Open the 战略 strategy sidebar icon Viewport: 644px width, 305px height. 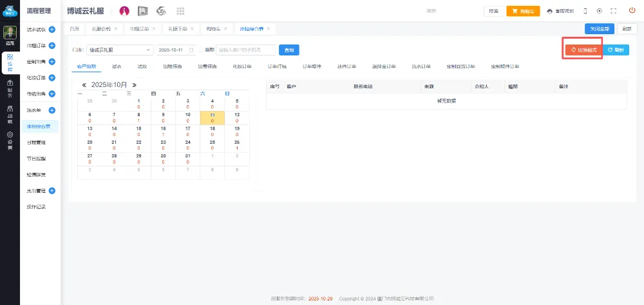10,112
